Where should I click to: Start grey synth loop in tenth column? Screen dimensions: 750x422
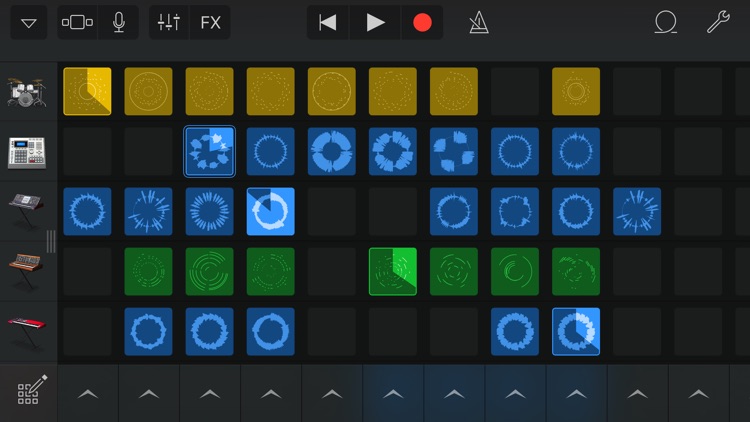[x=637, y=211]
